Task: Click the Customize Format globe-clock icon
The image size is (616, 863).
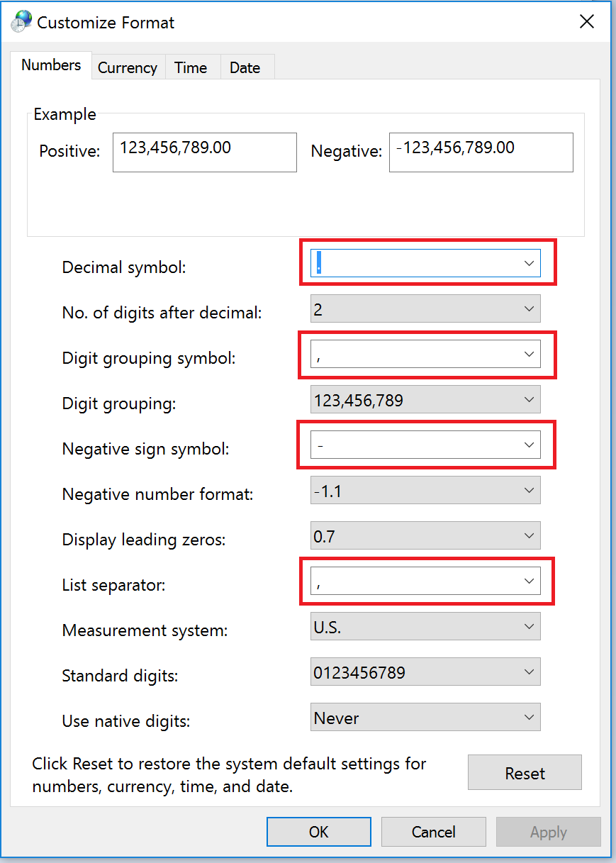Action: pos(21,22)
